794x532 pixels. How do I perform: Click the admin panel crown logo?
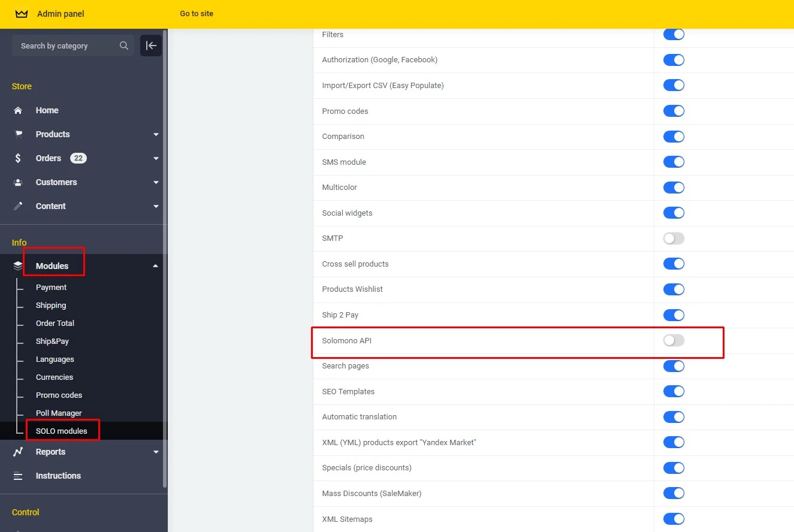coord(21,13)
